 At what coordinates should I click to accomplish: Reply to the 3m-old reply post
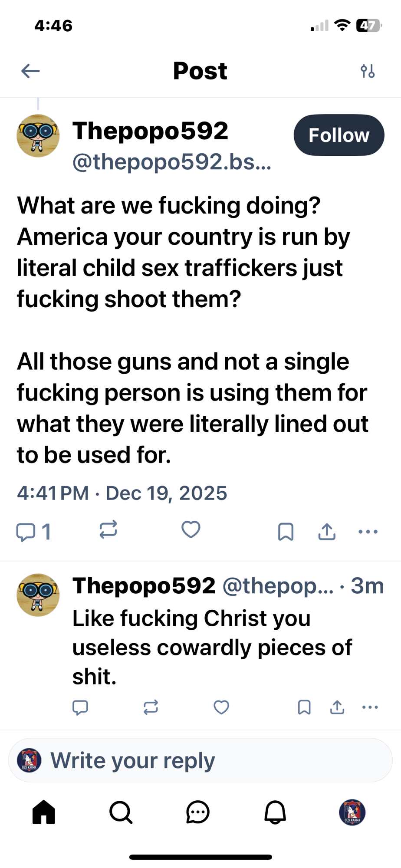80,707
